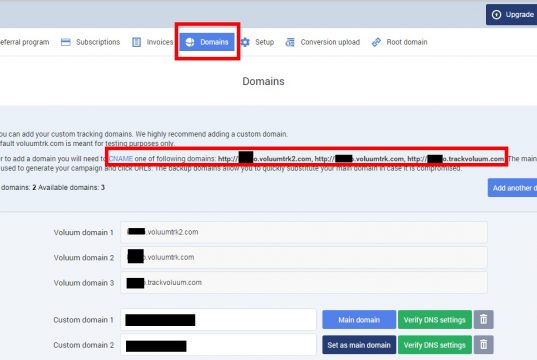The width and height of the screenshot is (537, 360).
Task: Verify DNS settings for Custom domain 1
Action: click(x=435, y=320)
